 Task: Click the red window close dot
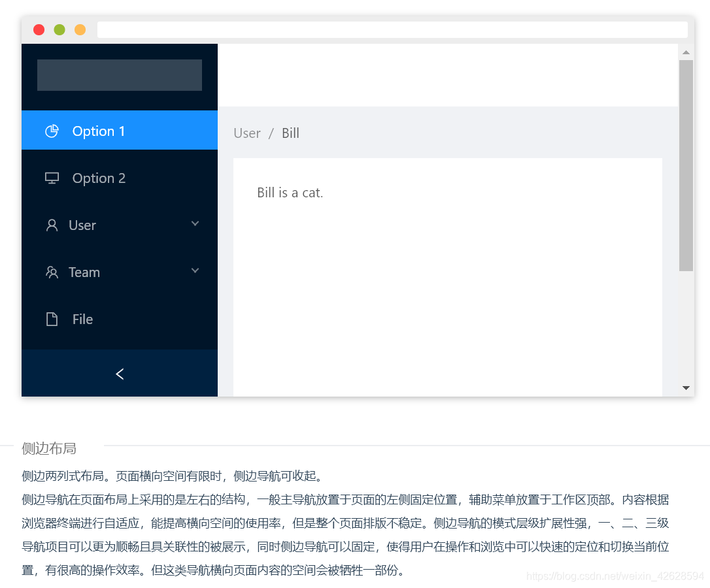(x=39, y=30)
